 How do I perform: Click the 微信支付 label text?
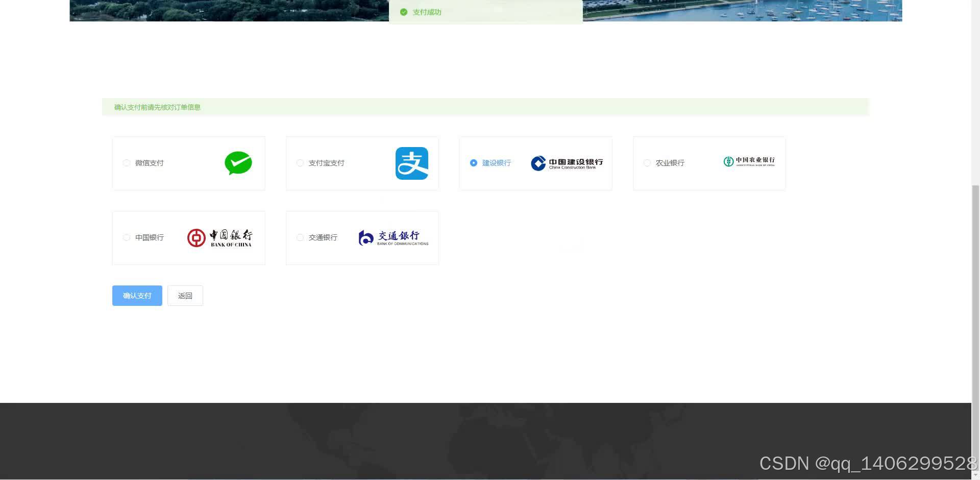[x=150, y=163]
